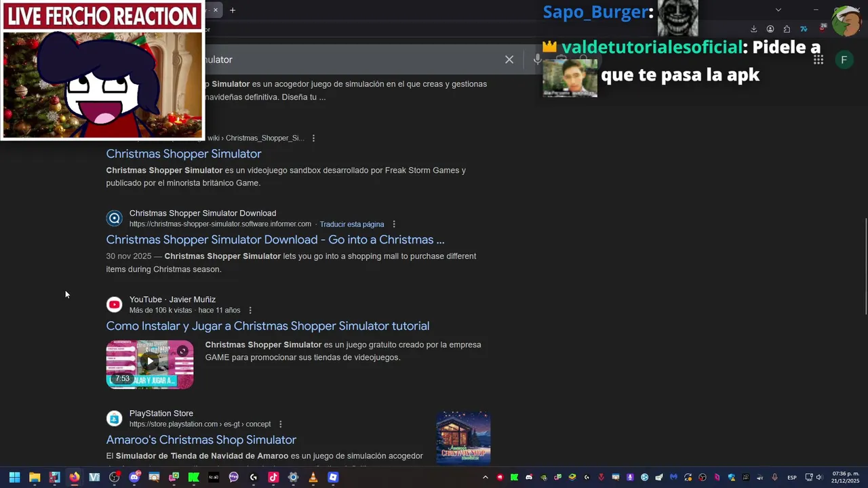This screenshot has height=488, width=868.
Task: Open the V app icon in taskbar
Action: (x=94, y=477)
